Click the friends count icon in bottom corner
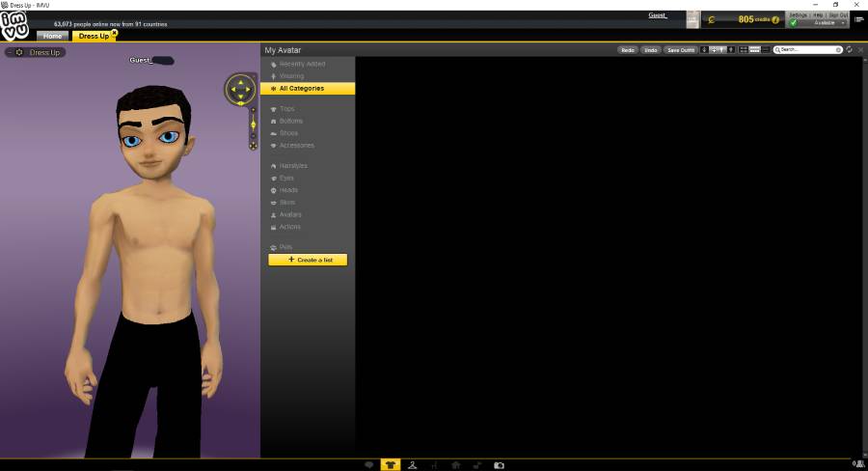Image resolution: width=868 pixels, height=471 pixels. [858, 464]
